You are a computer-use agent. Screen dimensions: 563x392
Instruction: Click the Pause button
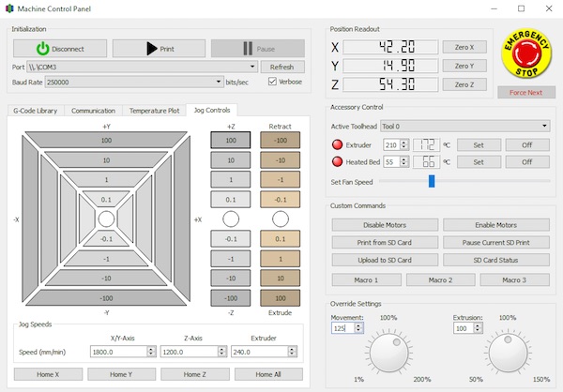tap(258, 49)
